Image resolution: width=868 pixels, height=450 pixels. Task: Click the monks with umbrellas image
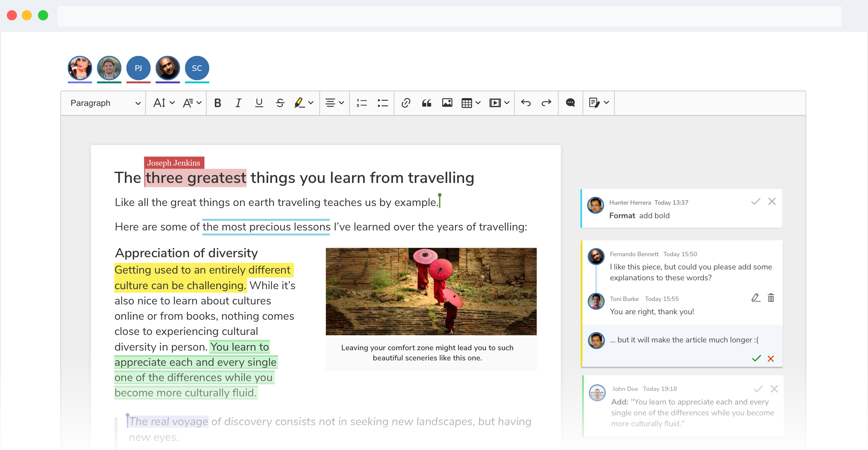point(431,291)
